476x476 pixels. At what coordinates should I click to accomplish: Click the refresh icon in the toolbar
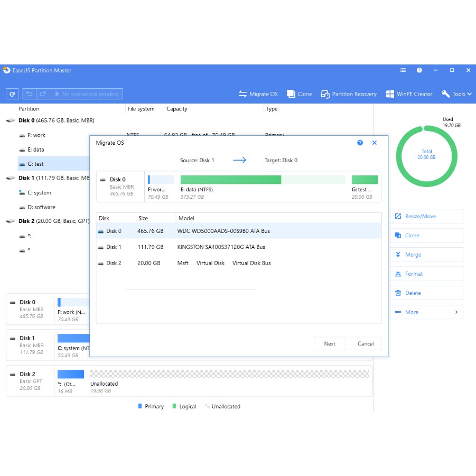click(x=12, y=94)
